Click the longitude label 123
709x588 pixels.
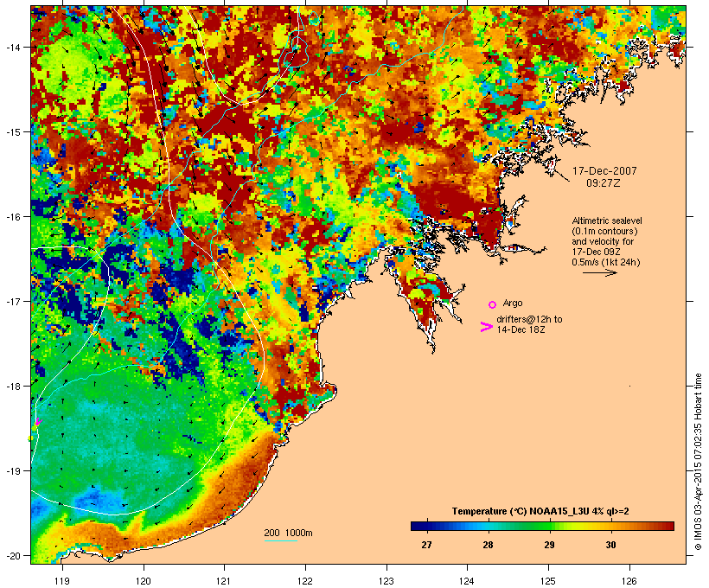point(386,581)
